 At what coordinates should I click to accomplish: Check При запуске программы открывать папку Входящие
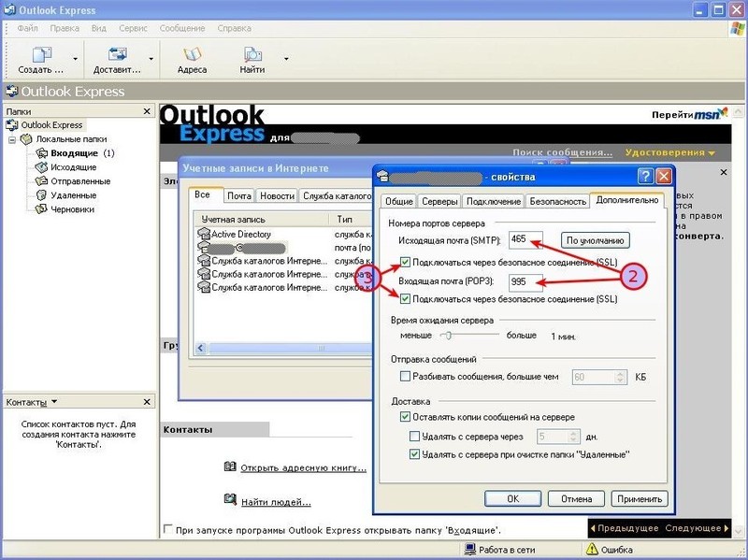[167, 529]
